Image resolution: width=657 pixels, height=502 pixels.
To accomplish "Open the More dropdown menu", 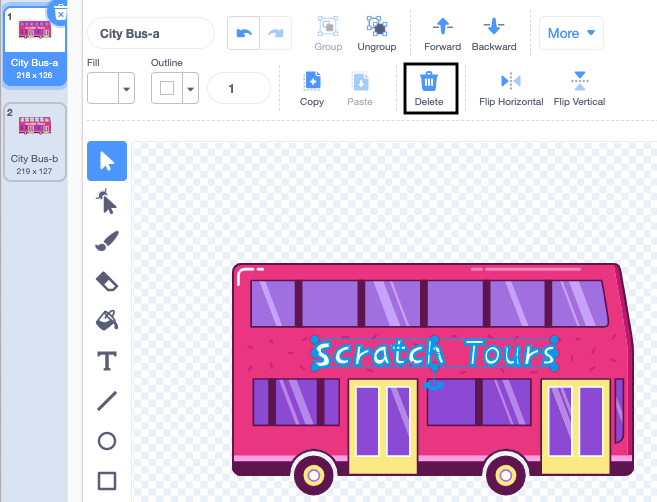I will pyautogui.click(x=571, y=33).
